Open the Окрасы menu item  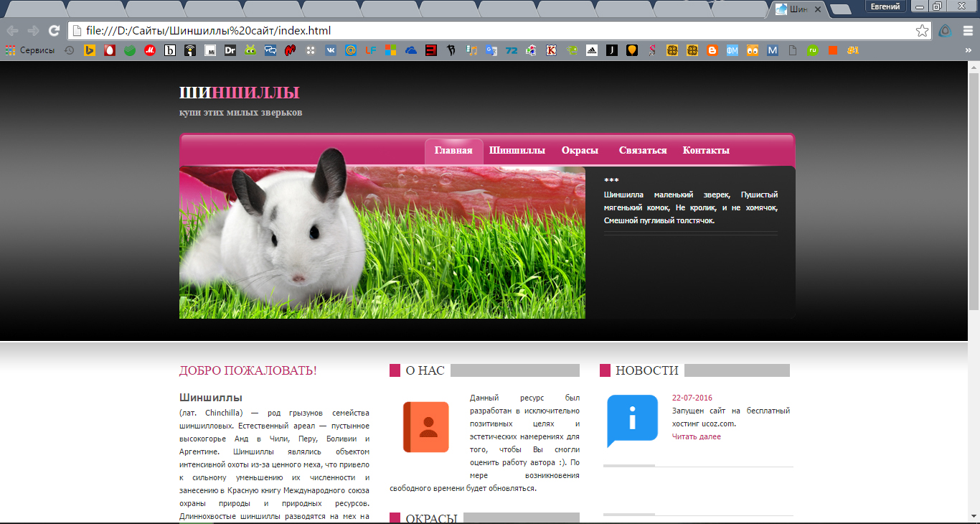(x=580, y=151)
